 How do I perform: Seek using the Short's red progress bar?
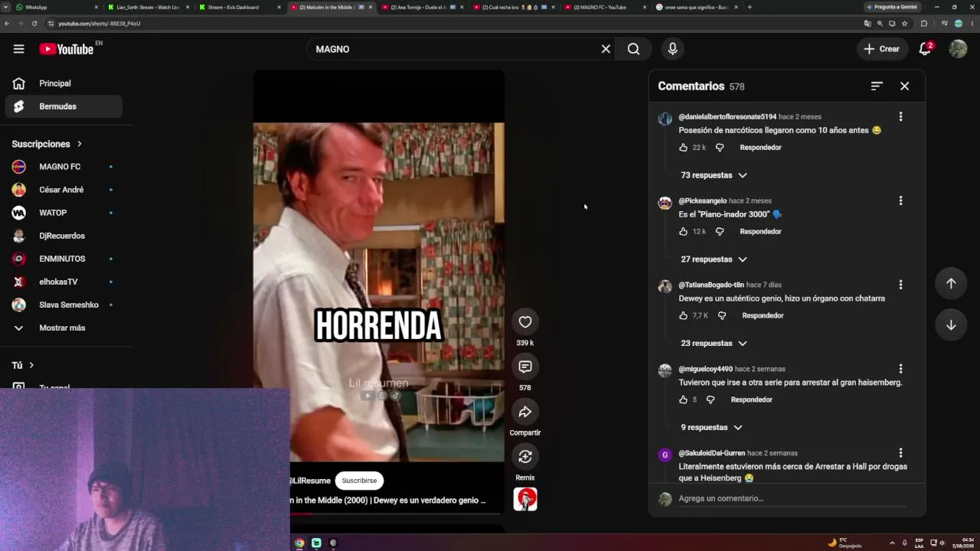click(x=397, y=514)
